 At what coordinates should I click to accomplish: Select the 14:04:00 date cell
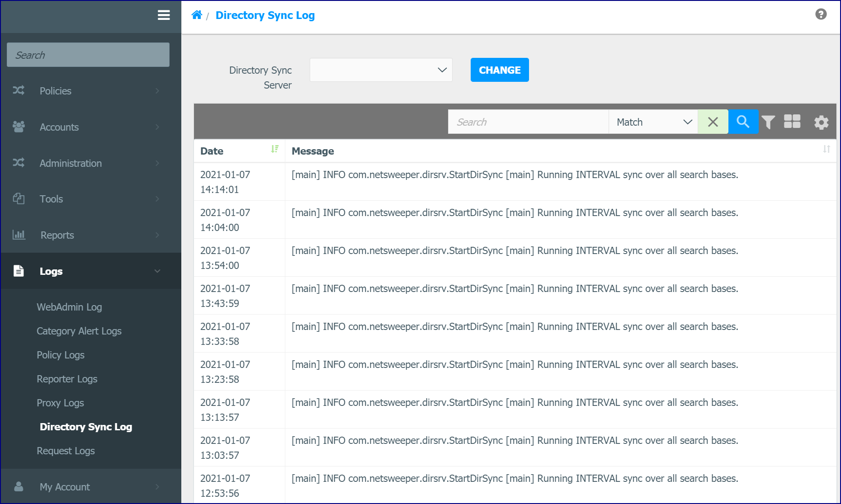click(x=240, y=220)
